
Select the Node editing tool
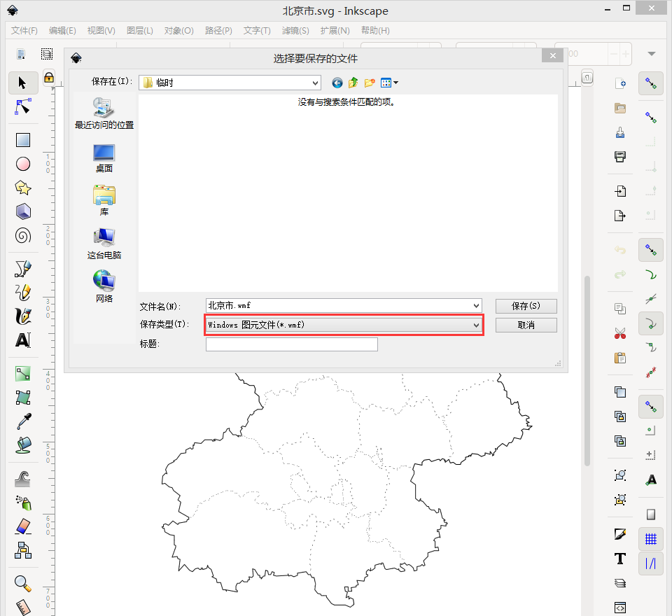point(22,106)
